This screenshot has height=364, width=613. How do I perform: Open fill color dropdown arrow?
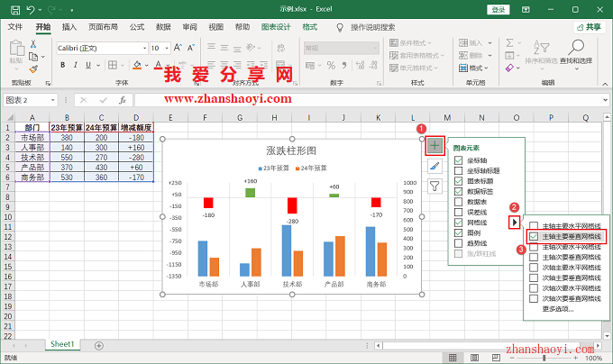coord(147,65)
